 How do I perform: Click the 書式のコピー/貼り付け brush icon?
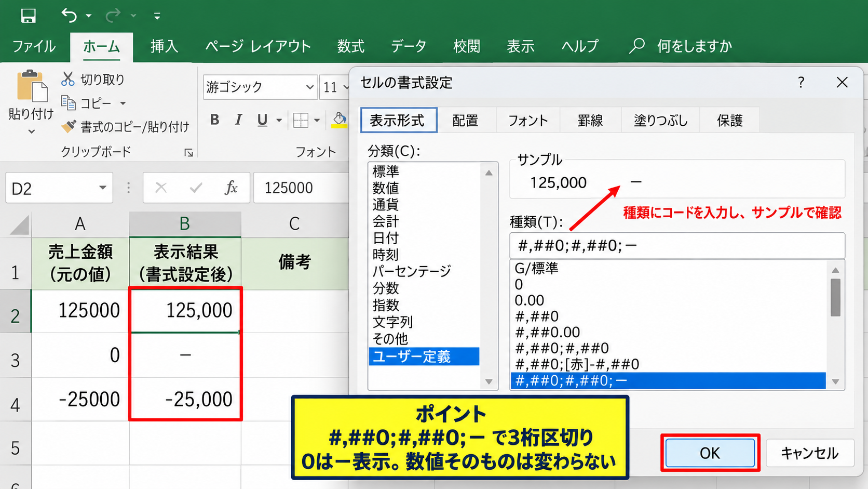tap(69, 126)
